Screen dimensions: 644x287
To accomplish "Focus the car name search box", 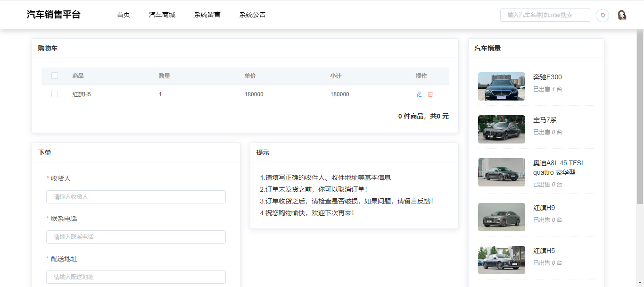I will pos(545,15).
